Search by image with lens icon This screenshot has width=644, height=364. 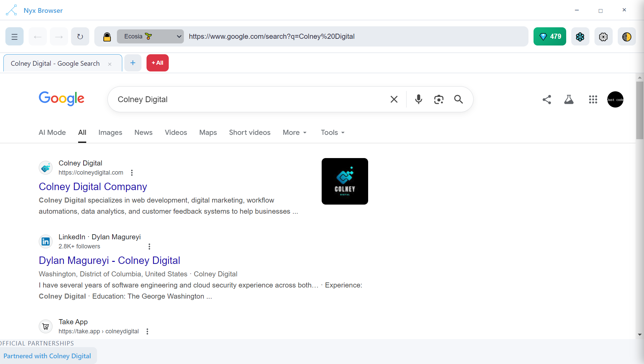coord(439,99)
